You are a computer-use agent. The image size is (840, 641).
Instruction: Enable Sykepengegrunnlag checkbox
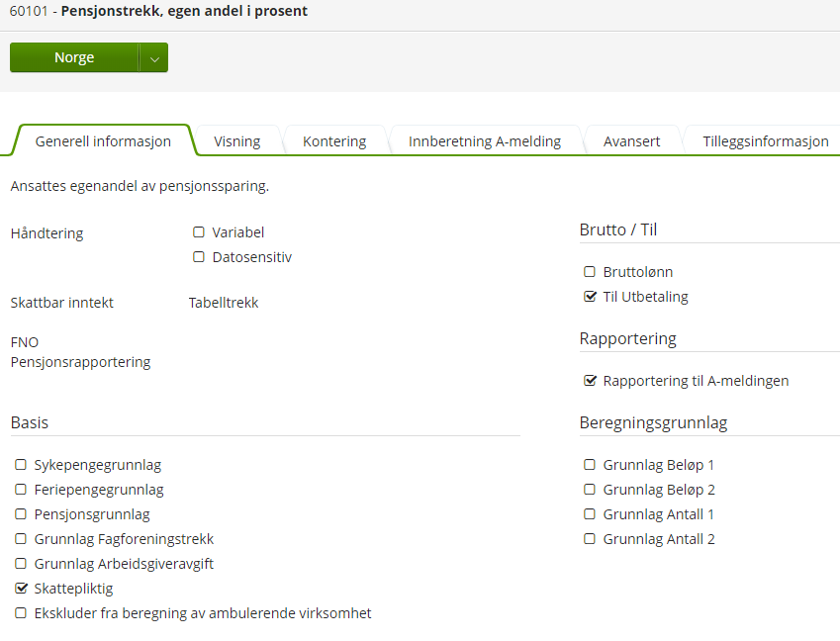(x=21, y=464)
